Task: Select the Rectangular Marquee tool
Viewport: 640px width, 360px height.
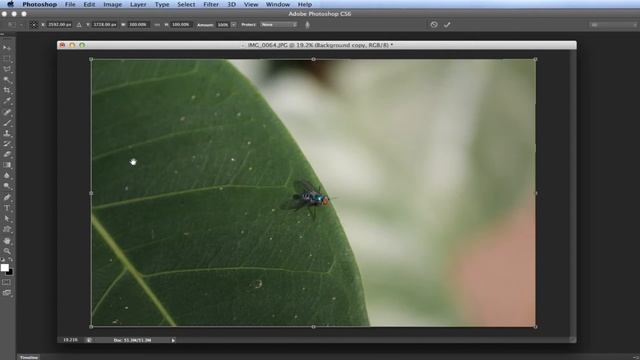Action: 7,59
